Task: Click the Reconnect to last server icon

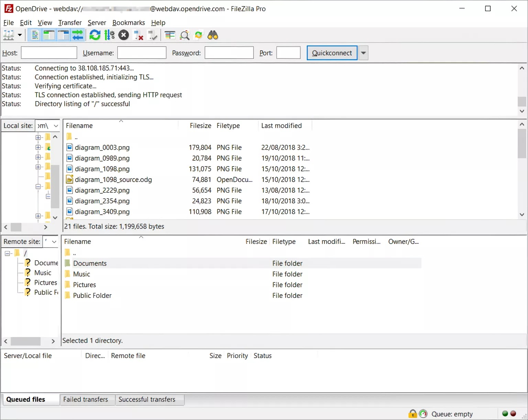Action: [152, 35]
